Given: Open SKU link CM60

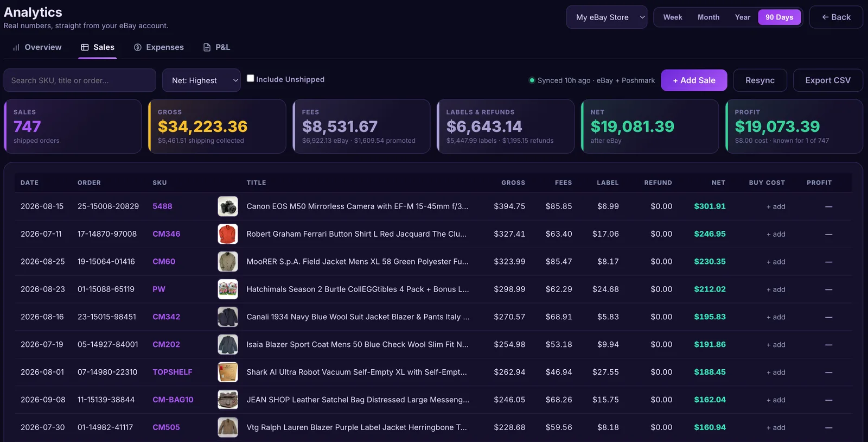Looking at the screenshot, I should coord(164,262).
